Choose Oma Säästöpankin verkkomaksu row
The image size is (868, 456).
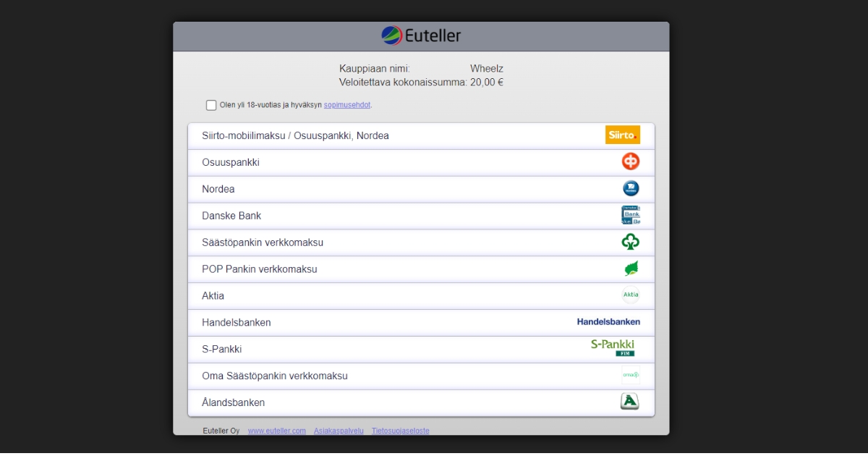pyautogui.click(x=421, y=376)
